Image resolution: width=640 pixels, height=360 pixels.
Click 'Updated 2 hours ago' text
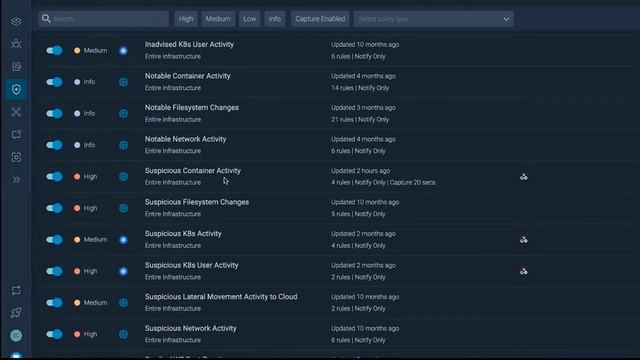pyautogui.click(x=360, y=171)
